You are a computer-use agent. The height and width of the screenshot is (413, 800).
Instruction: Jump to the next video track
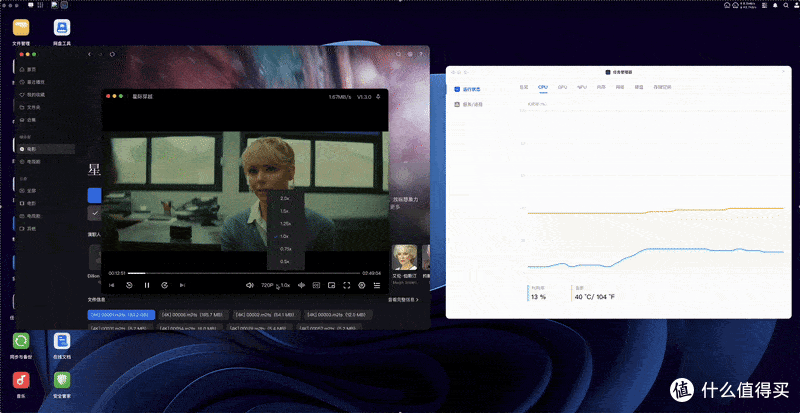[182, 285]
